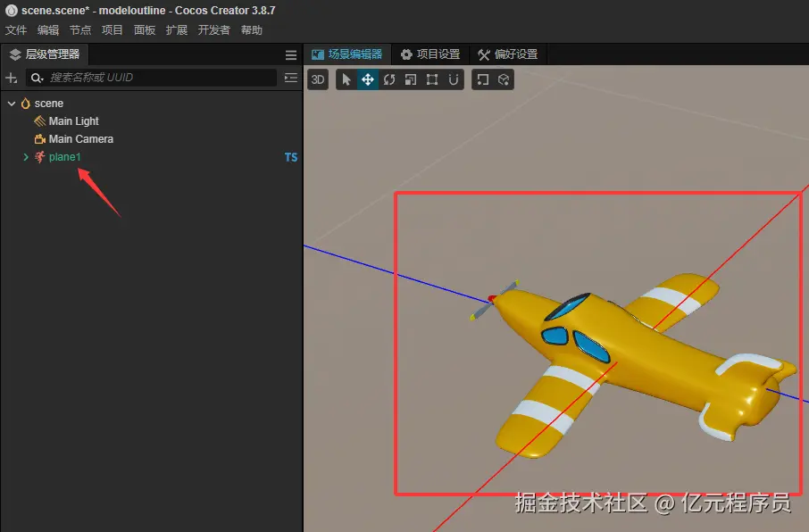
Task: Open the search type dropdown icon
Action: click(37, 78)
